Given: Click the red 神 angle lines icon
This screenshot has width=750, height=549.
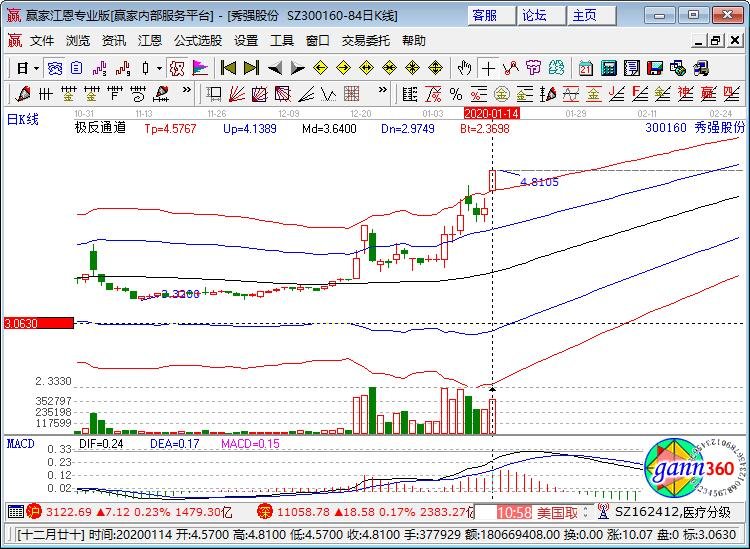Looking at the screenshot, I should coord(685,94).
